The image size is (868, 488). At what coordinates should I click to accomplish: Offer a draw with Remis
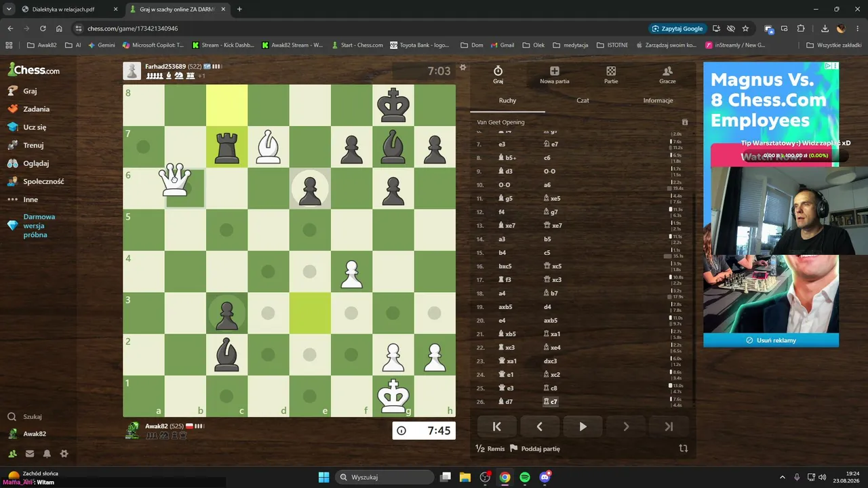tap(490, 449)
